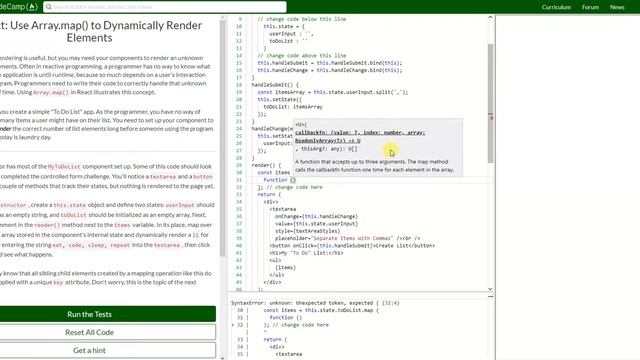Click the 'key' code word in instructions
The height and width of the screenshot is (360, 640).
pos(58,282)
